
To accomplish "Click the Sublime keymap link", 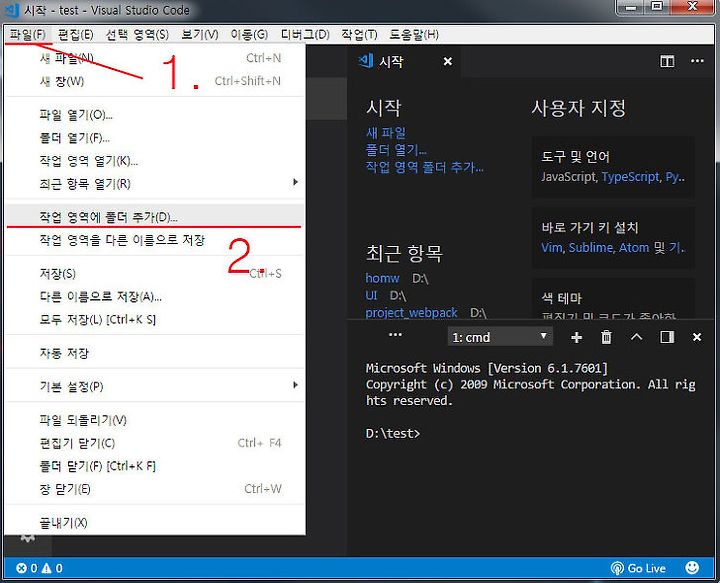I will tap(591, 248).
